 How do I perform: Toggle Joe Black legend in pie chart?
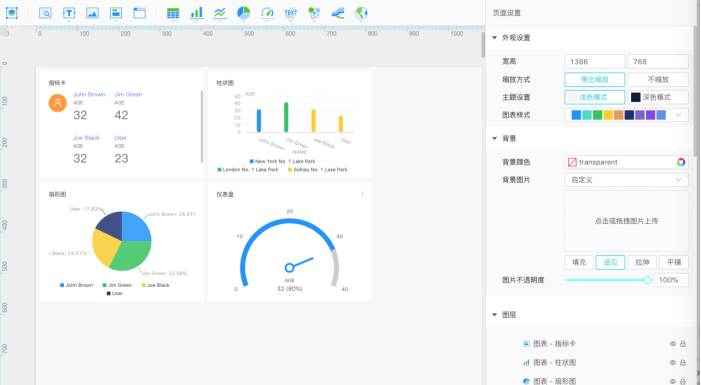(156, 285)
